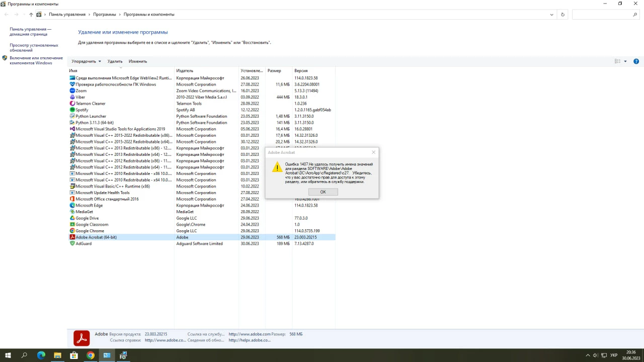This screenshot has width=644, height=362.
Task: Click the refresh icon beside address bar
Action: [562, 15]
